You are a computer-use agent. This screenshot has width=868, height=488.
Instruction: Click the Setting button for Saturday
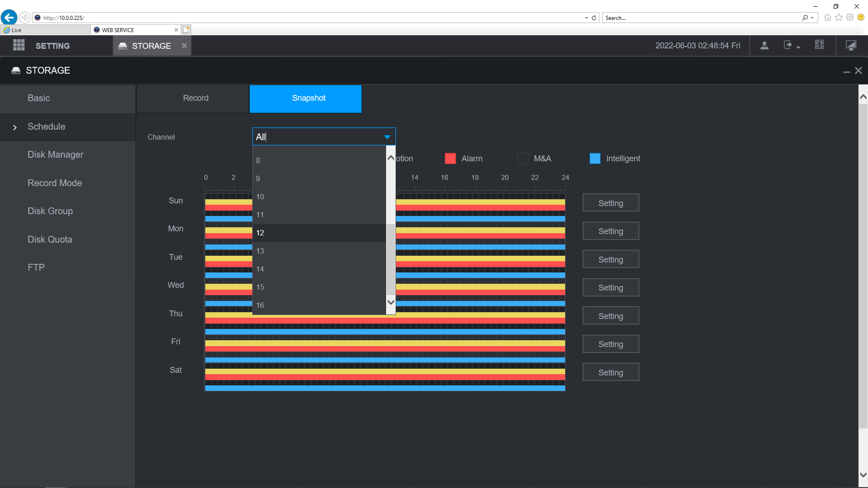(x=611, y=372)
